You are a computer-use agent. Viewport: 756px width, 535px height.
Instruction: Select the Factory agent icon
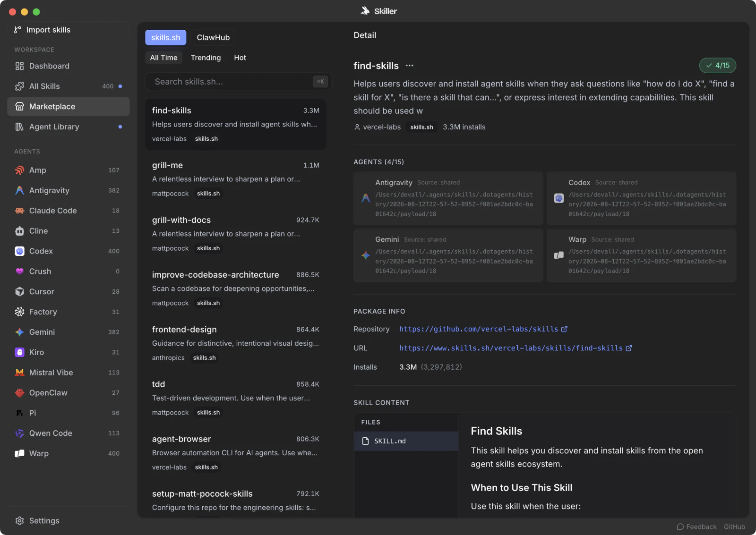pyautogui.click(x=19, y=312)
